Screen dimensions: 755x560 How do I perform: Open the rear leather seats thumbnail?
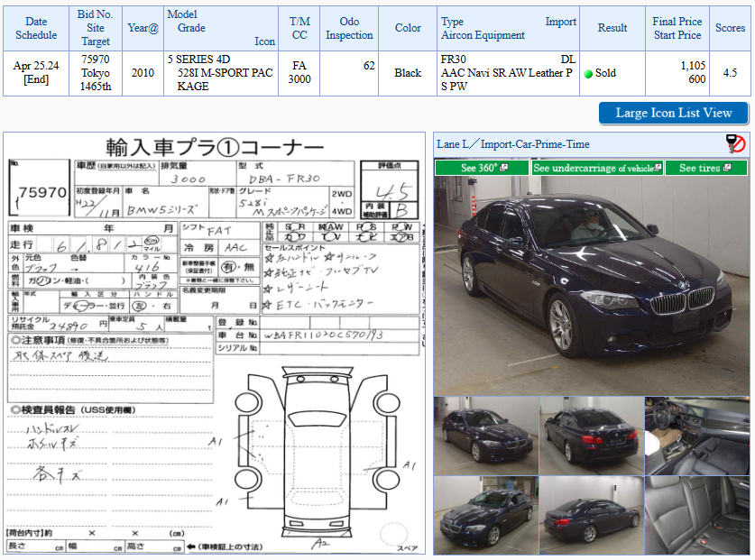point(696,515)
